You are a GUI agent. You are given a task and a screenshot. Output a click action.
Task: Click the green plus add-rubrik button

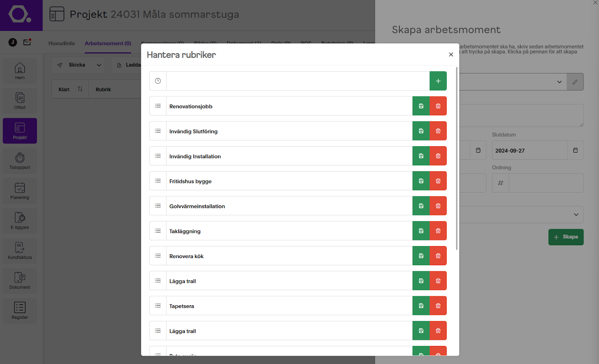[438, 81]
